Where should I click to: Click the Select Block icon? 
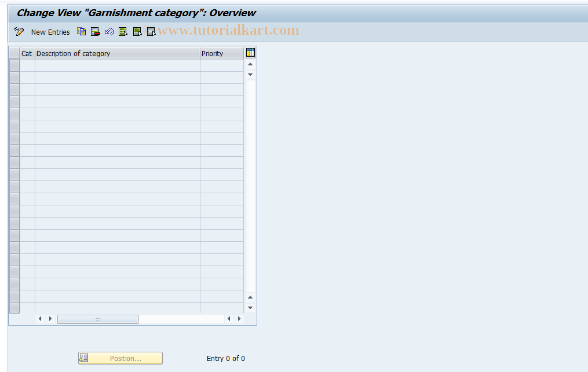tap(137, 31)
